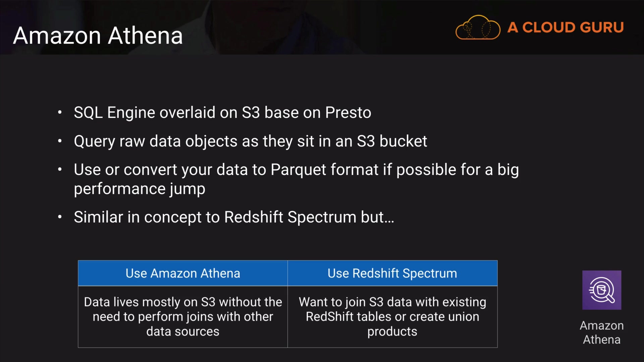Viewport: 644px width, 362px height.
Task: Click the 'Similar in concept to Redshift Spectrum' bullet
Action: 234,217
